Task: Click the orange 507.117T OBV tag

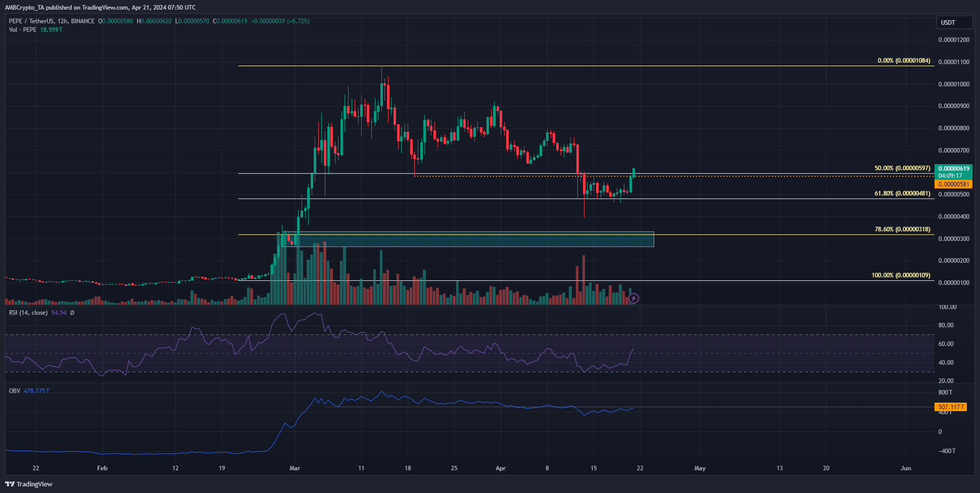Action: (951, 407)
